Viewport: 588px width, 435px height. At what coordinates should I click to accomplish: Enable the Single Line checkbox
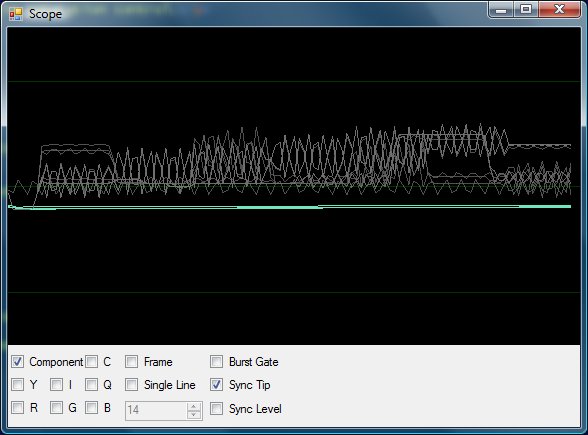coord(131,384)
